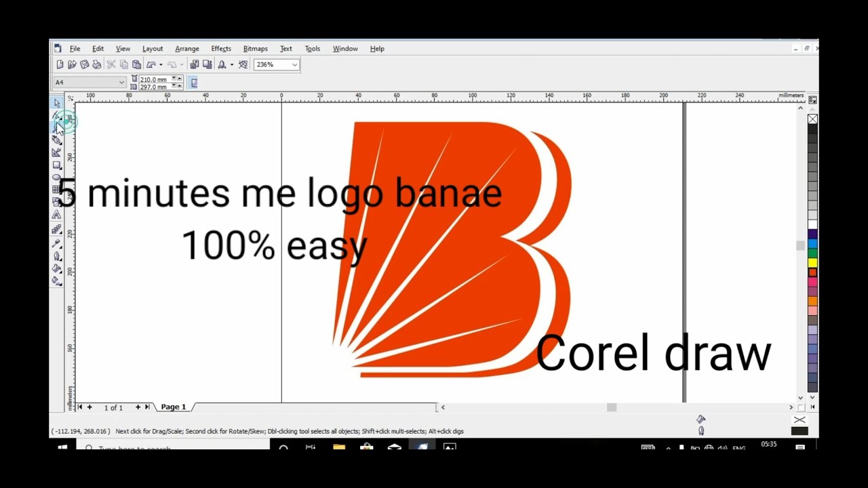Select the Outline pen tool

(x=57, y=256)
